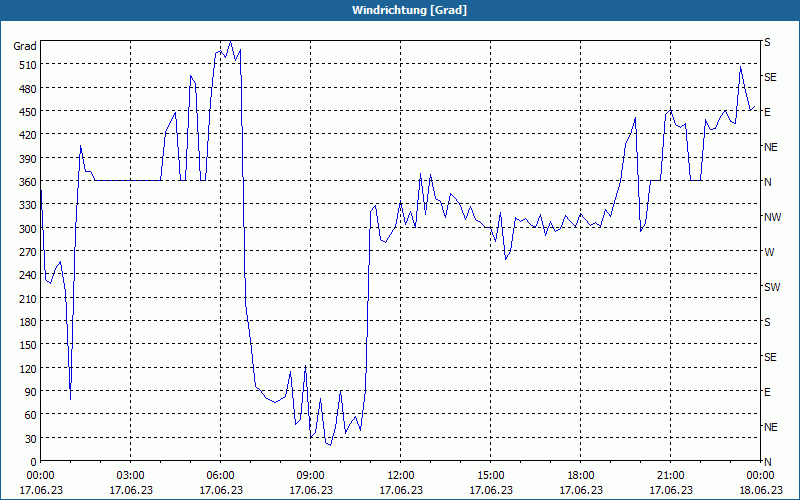Select the 03:00 time axis label
This screenshot has width=800, height=500.
[x=131, y=476]
